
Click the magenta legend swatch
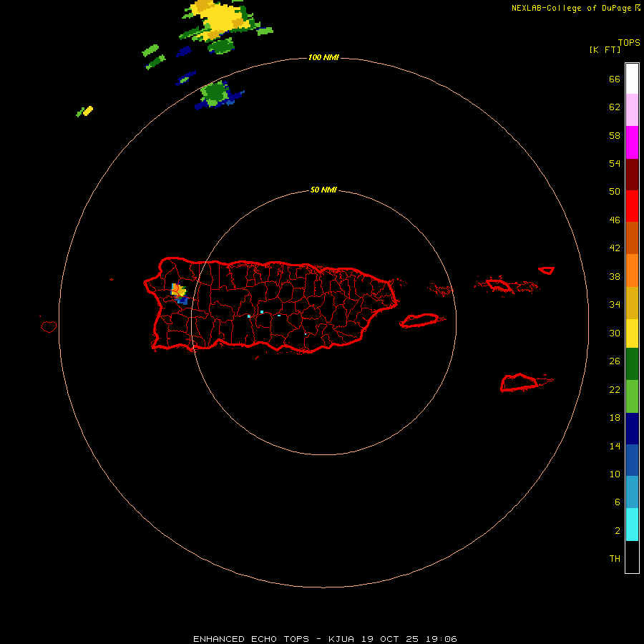pos(632,142)
